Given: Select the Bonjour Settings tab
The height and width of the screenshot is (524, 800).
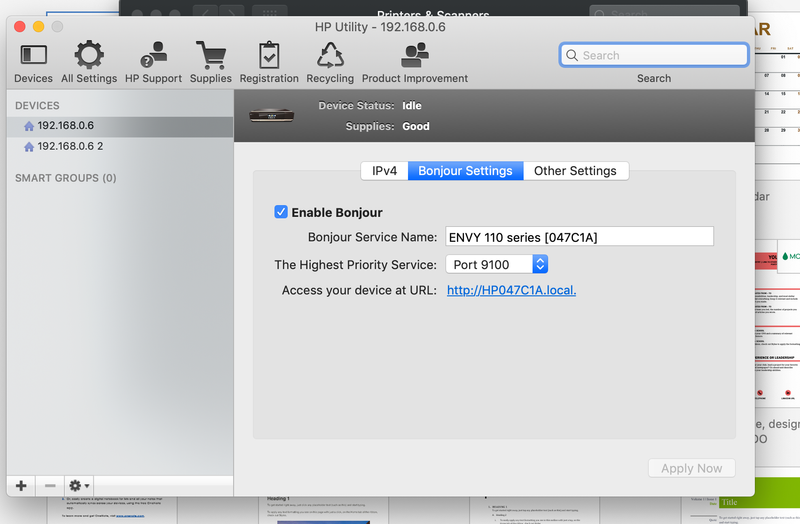Looking at the screenshot, I should click(465, 171).
